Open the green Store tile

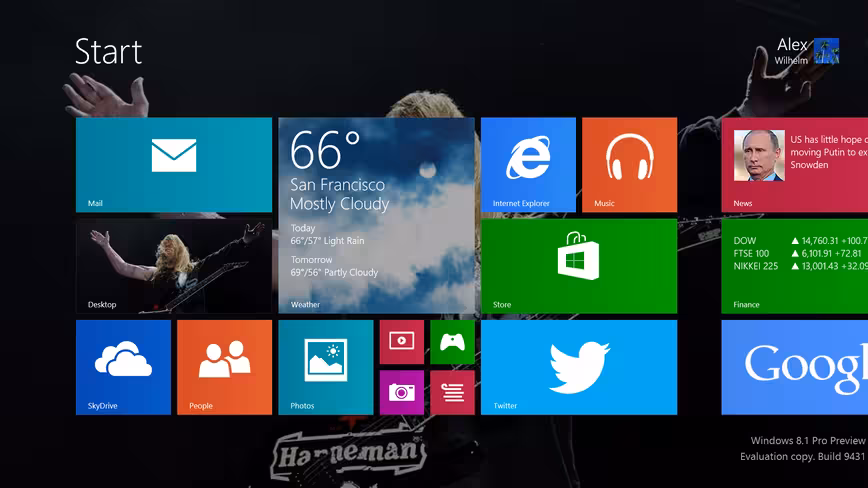[x=579, y=266]
